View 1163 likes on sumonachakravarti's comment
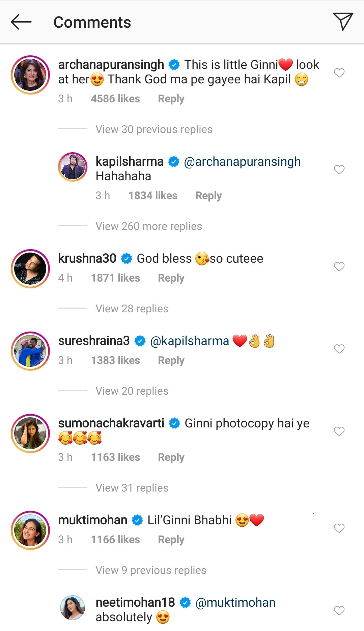The image size is (364, 631). (115, 457)
